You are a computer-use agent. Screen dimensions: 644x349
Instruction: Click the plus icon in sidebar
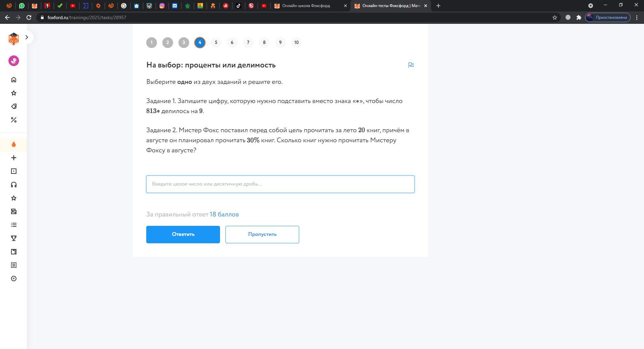(14, 158)
